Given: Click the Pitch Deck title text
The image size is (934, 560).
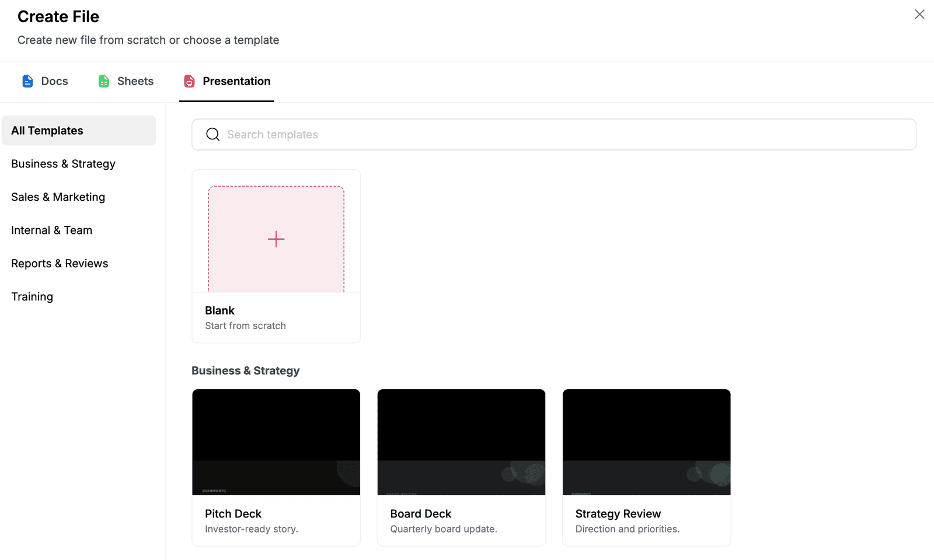Looking at the screenshot, I should pyautogui.click(x=233, y=514).
